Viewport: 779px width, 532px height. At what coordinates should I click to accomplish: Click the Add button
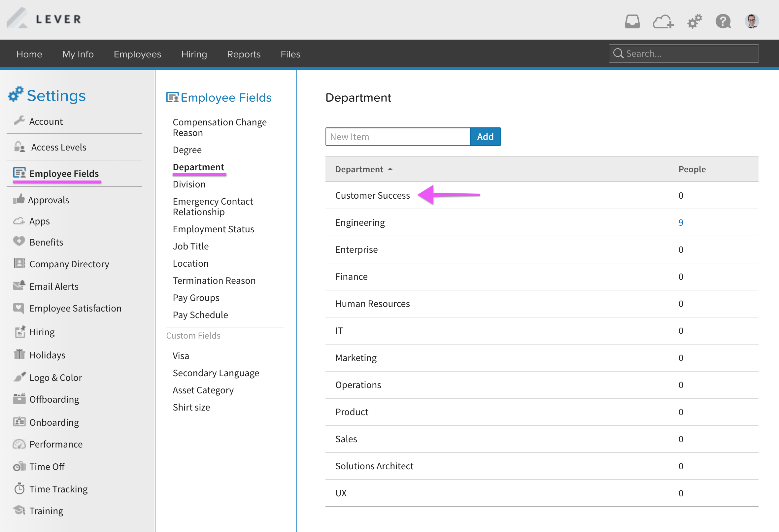[x=485, y=137]
